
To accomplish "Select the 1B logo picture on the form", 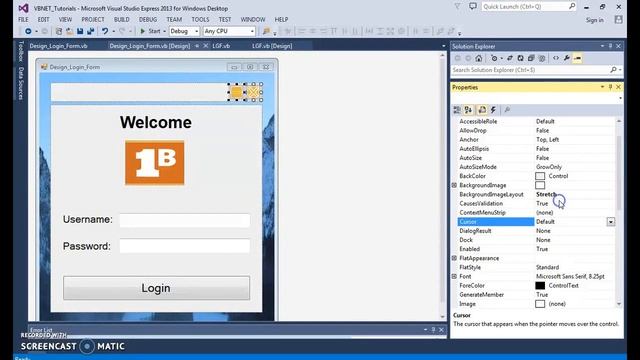I will pos(155,163).
